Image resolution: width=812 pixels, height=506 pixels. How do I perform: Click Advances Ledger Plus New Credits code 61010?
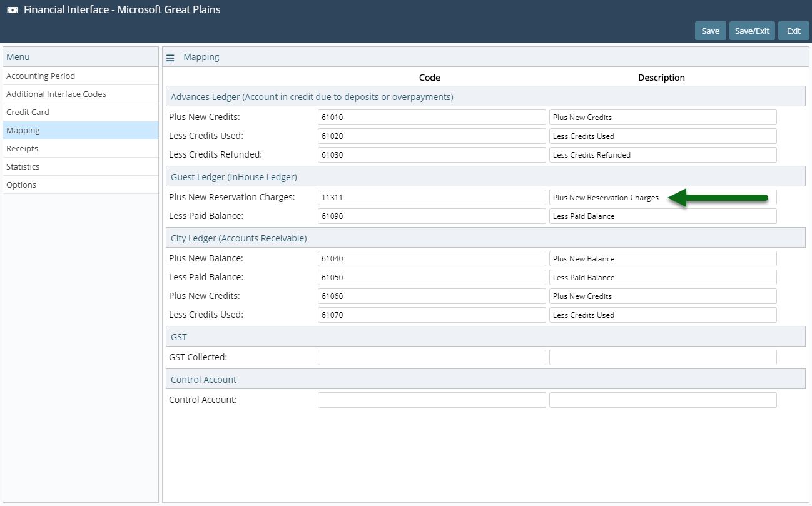tap(432, 118)
